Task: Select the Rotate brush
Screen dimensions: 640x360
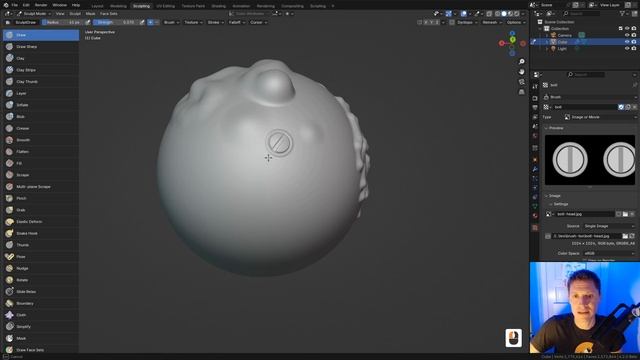Action: pyautogui.click(x=41, y=280)
